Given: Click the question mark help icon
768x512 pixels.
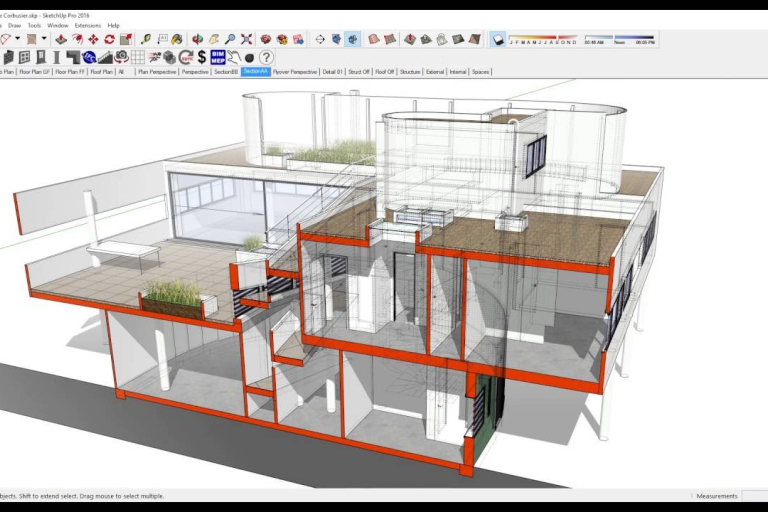Looking at the screenshot, I should pos(266,57).
